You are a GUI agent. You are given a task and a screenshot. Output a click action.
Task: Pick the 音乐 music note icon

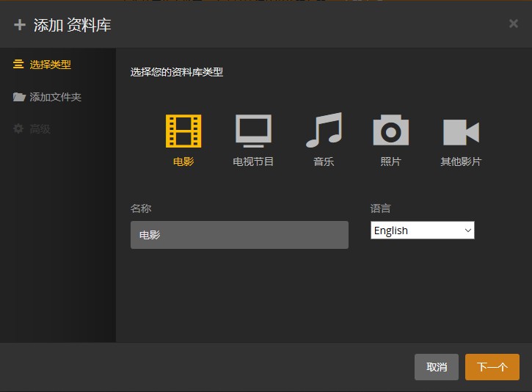click(324, 131)
